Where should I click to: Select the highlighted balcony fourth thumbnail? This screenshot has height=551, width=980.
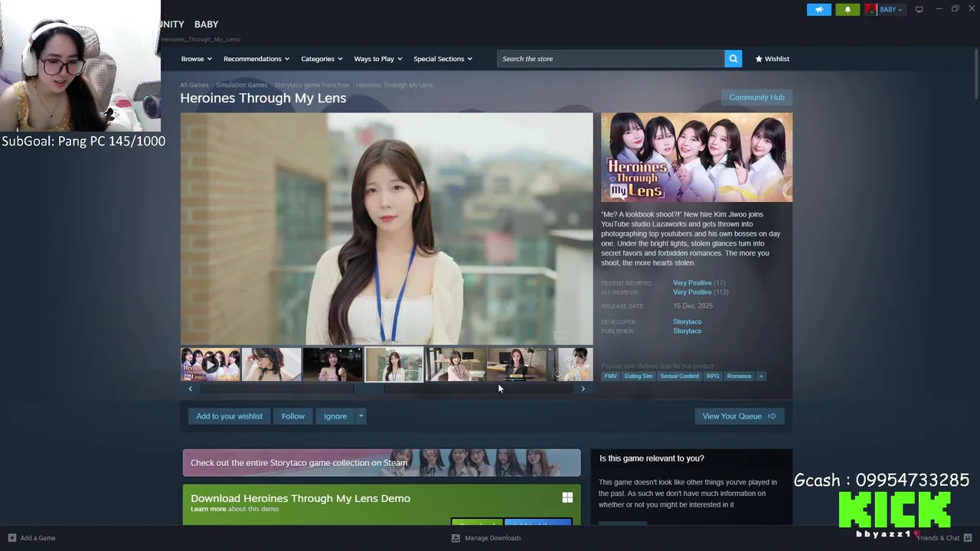click(x=394, y=364)
